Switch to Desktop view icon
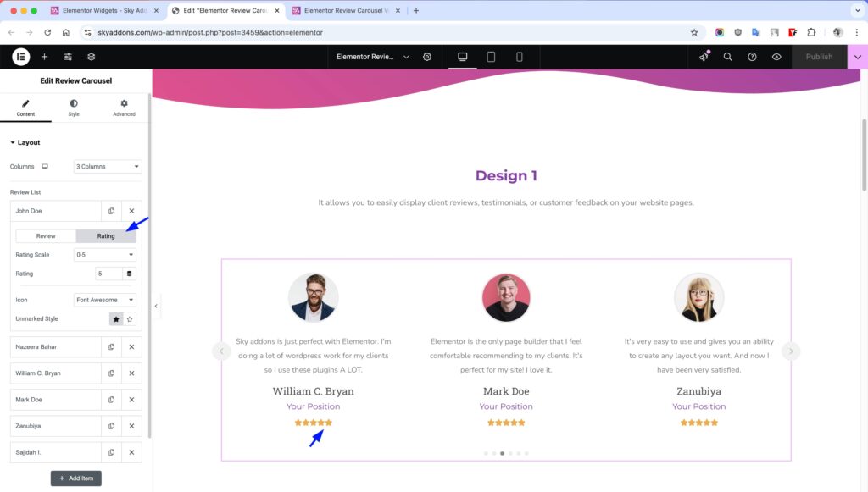 462,57
